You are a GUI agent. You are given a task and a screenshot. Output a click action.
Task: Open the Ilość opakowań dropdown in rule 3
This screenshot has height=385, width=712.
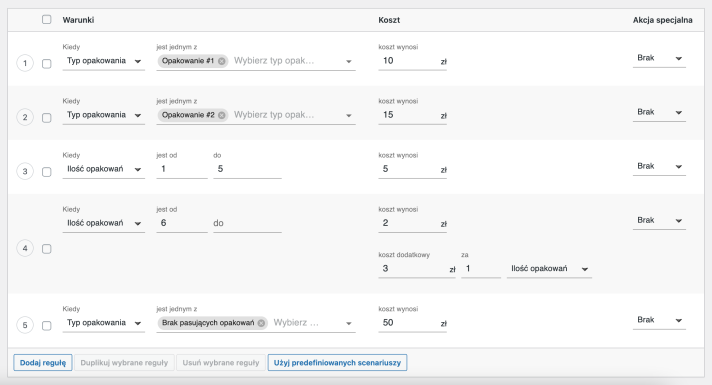[104, 169]
